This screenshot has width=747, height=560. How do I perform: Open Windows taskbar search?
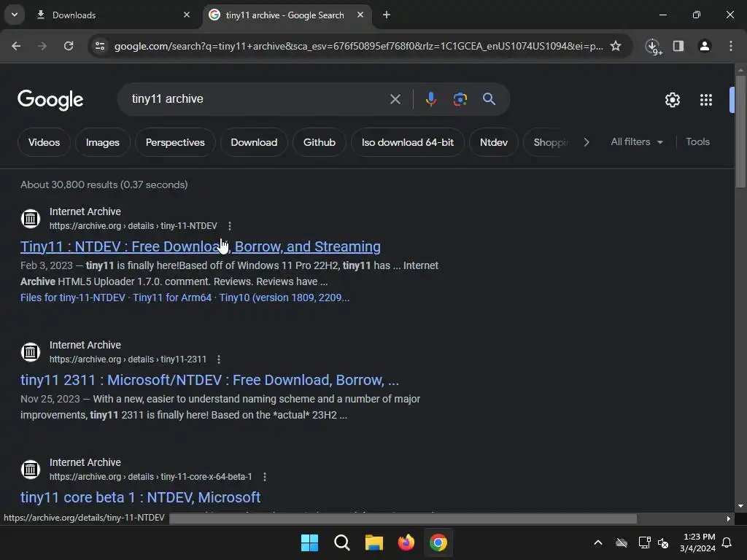coord(341,542)
